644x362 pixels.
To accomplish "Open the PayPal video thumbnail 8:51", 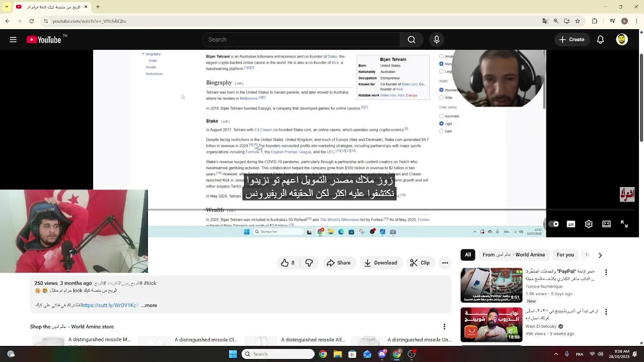I will tap(491, 286).
